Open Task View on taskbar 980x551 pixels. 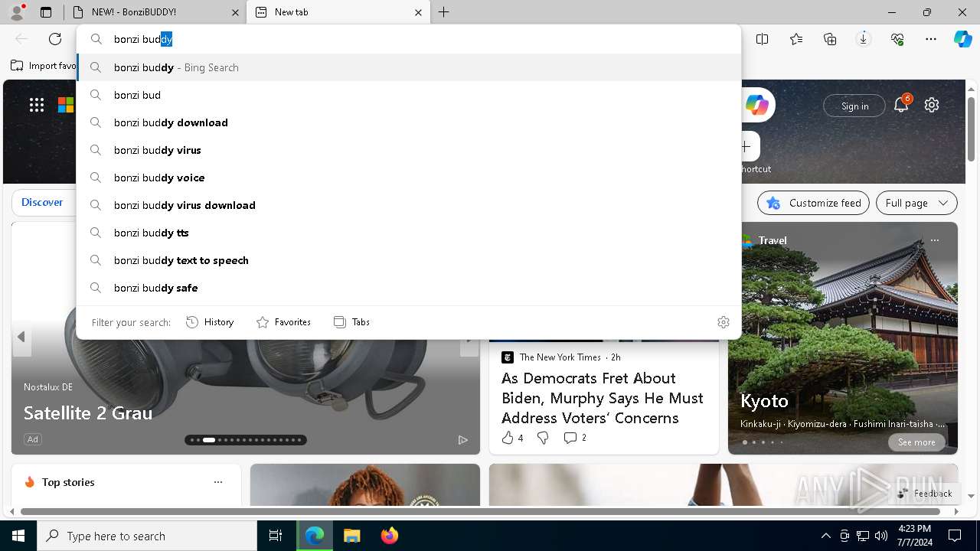[x=276, y=536]
